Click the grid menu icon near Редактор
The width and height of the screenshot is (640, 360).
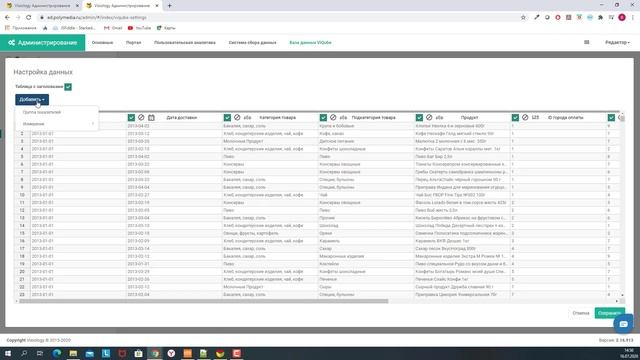[x=587, y=42]
